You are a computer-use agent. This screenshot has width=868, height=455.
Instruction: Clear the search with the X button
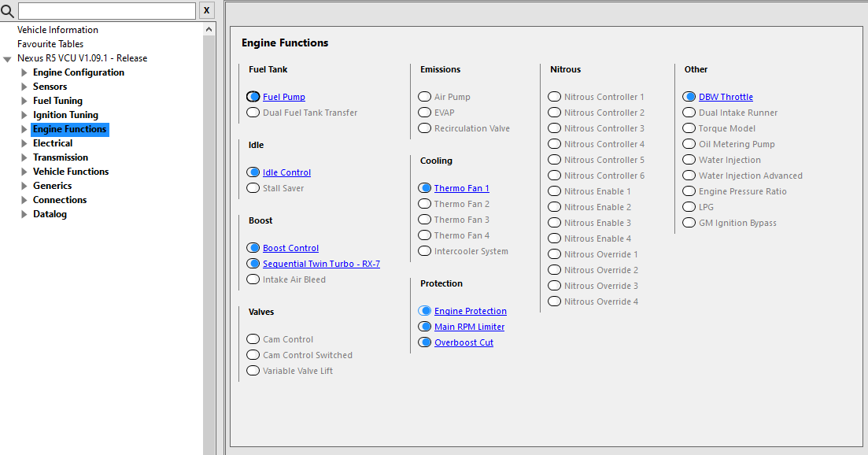[x=206, y=10]
